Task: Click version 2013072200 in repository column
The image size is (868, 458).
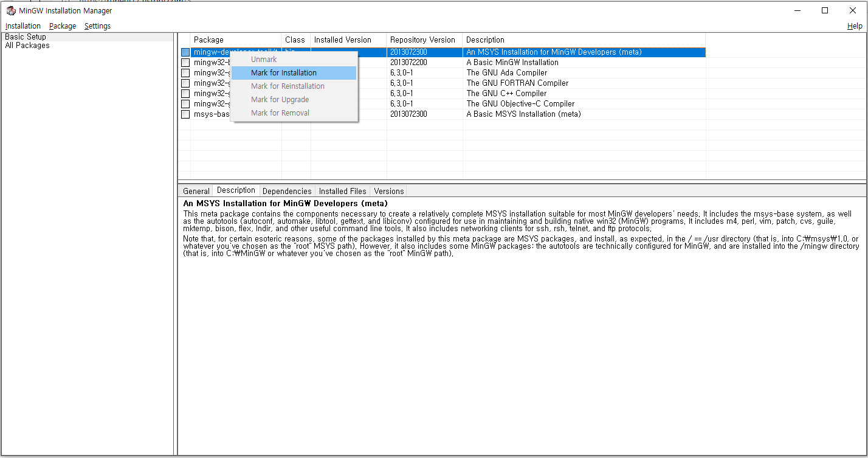Action: [408, 63]
